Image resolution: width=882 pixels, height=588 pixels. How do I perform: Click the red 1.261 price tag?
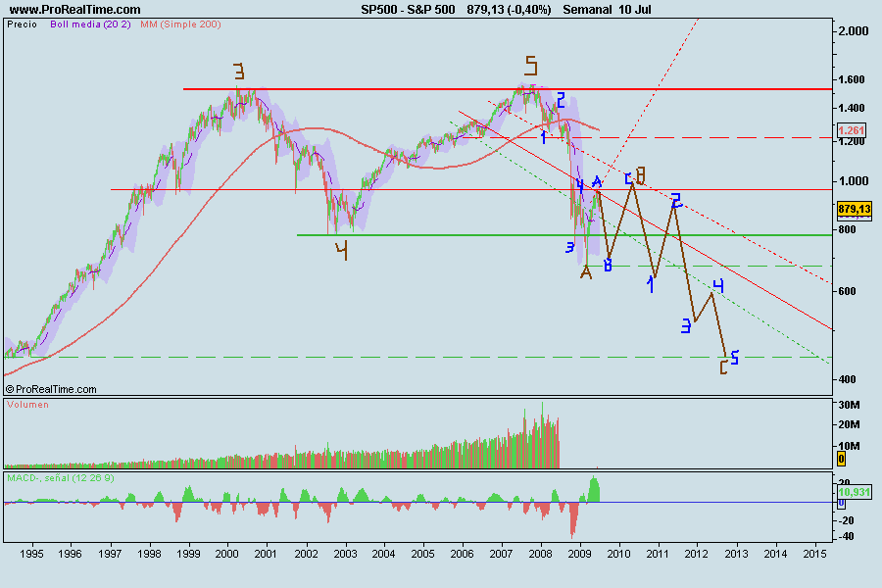coord(851,130)
